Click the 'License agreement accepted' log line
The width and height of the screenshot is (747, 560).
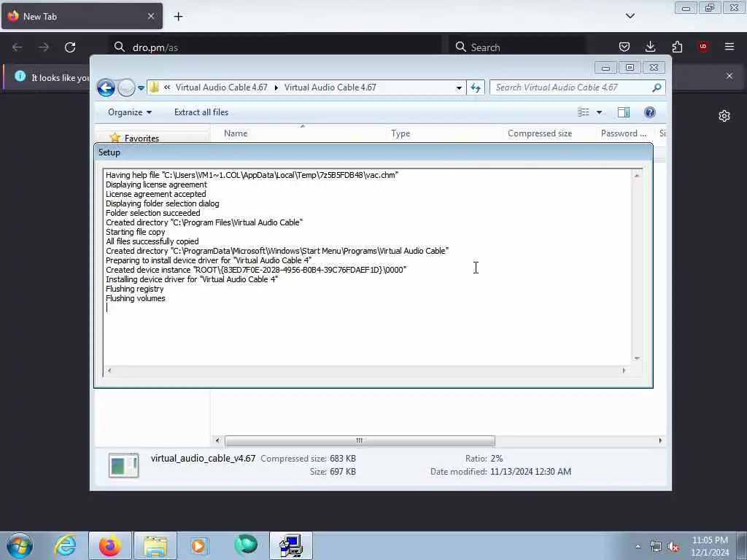156,194
